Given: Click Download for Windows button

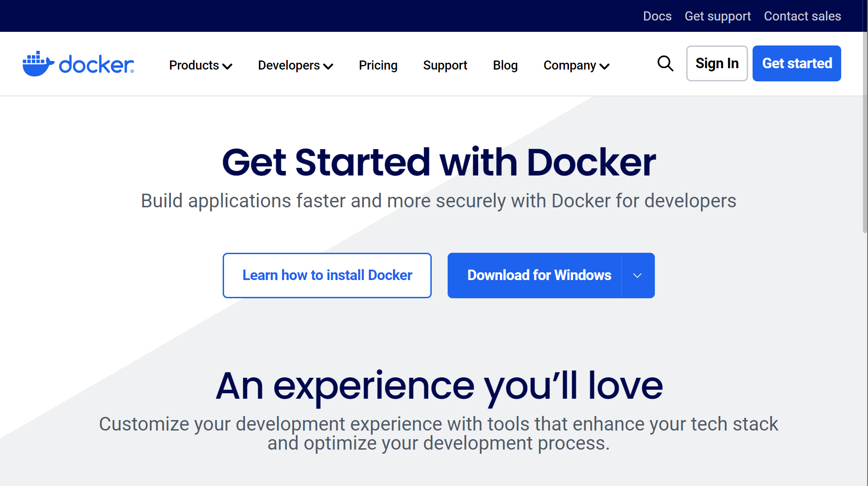Looking at the screenshot, I should point(534,276).
